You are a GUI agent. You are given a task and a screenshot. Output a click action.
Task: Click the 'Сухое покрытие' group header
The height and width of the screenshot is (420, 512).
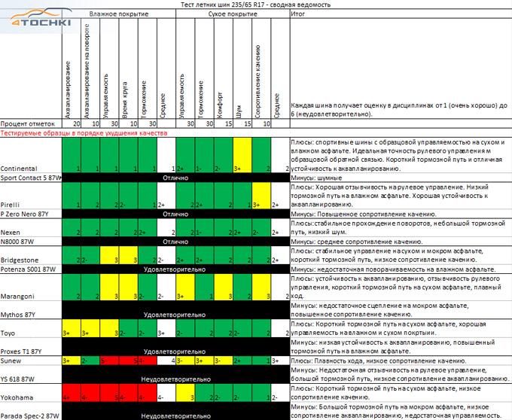[x=230, y=14]
